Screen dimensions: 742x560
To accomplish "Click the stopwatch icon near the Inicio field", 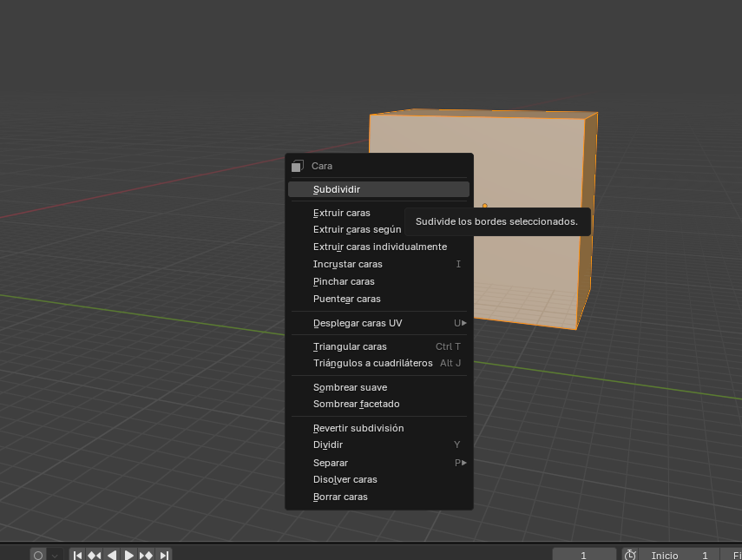I will point(630,555).
